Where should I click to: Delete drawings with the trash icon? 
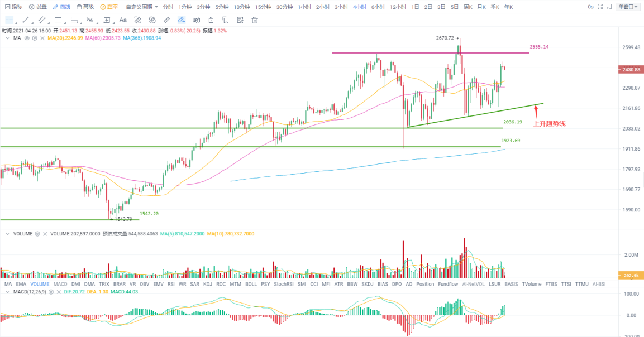255,20
